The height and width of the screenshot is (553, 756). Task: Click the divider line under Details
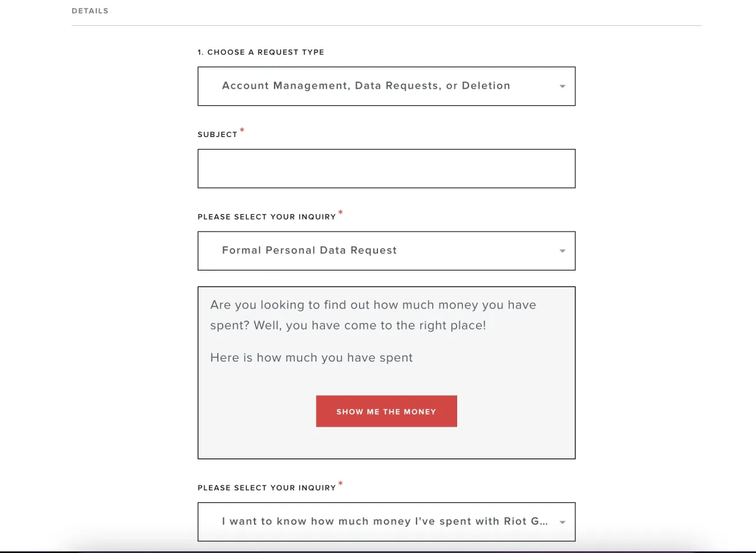[x=386, y=25]
